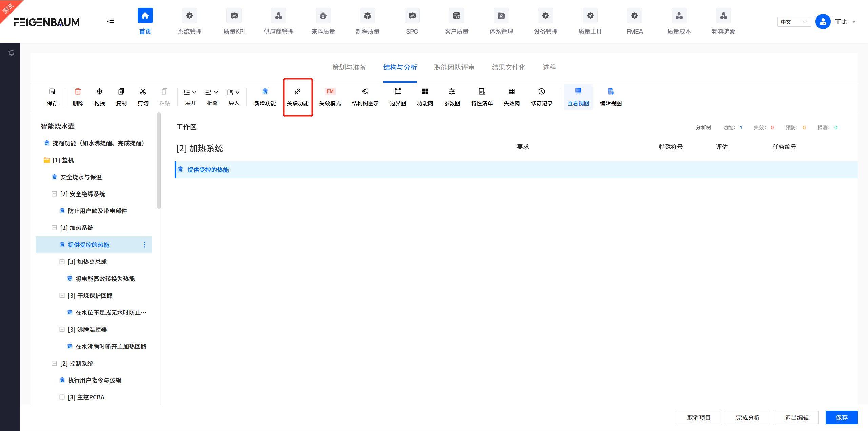Open the three-dot menu on 提供受控的热能
Image resolution: width=868 pixels, height=431 pixels.
click(145, 245)
